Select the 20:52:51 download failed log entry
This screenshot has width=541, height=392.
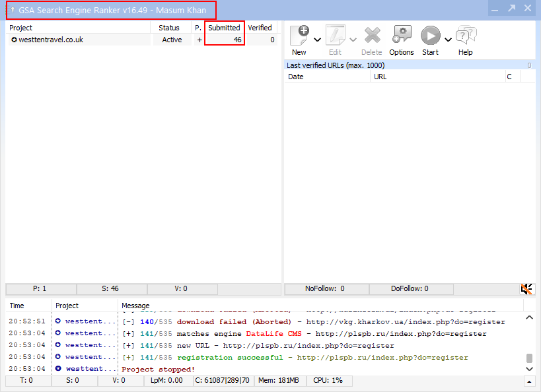point(265,321)
